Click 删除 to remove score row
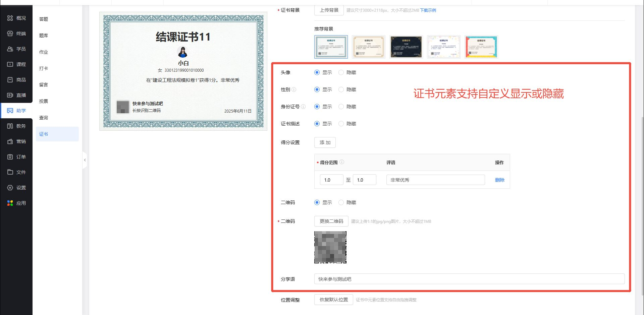 [x=499, y=180]
